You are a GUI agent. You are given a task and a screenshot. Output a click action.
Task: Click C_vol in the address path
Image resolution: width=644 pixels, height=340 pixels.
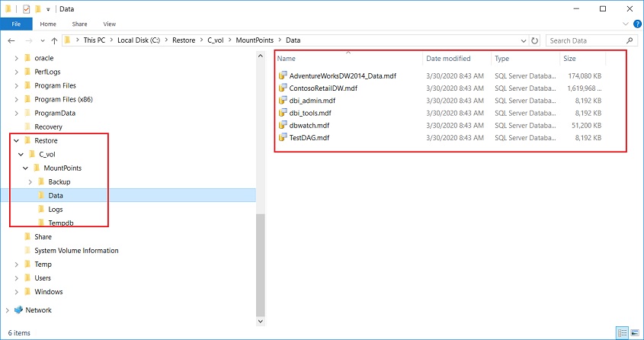(x=216, y=40)
